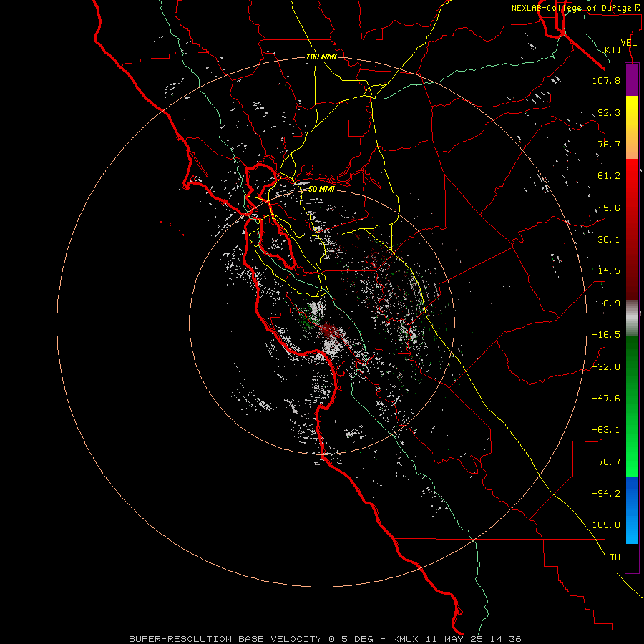Click the -63.1 velocity scale value
The width and height of the screenshot is (644, 644).
tap(606, 430)
